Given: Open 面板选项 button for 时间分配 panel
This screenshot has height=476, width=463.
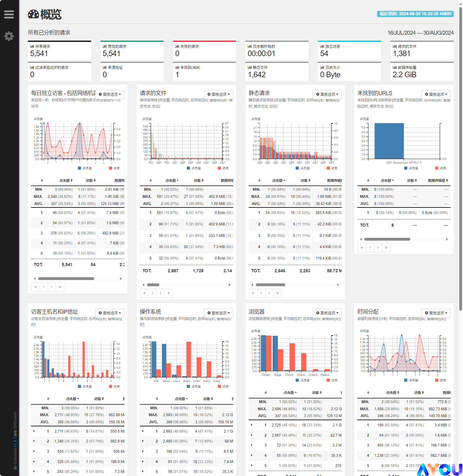Looking at the screenshot, I should pyautogui.click(x=436, y=313).
